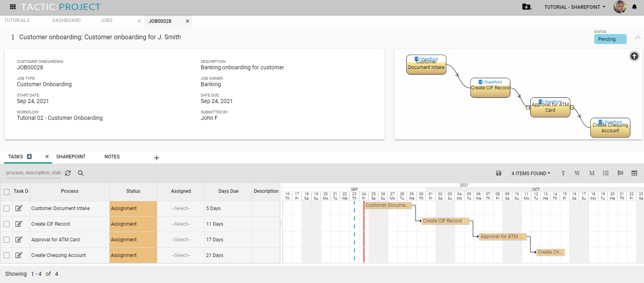Click the Pending status badge
Image resolution: width=644 pixels, height=283 pixels.
[x=610, y=39]
